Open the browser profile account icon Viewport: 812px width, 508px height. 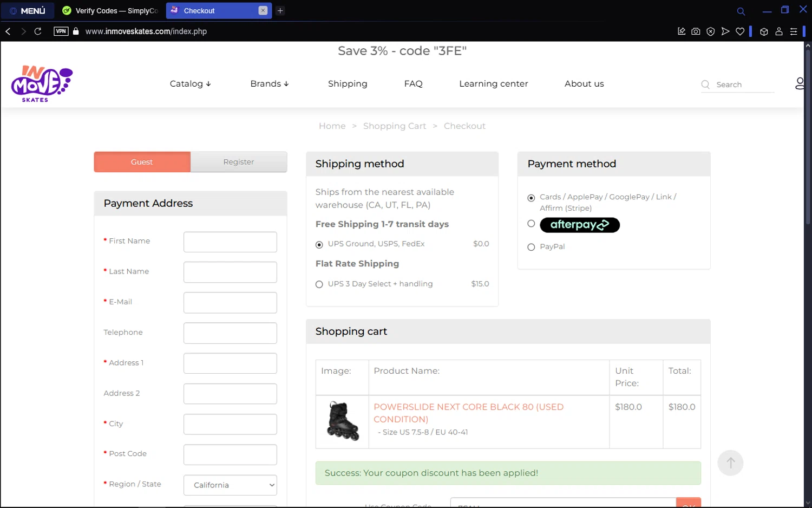[779, 31]
